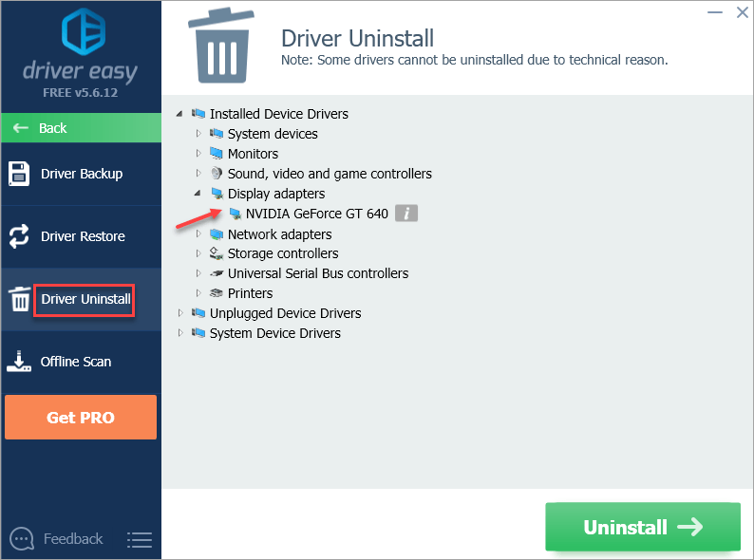Click the Monitors icon in the tree
The width and height of the screenshot is (754, 560).
pyautogui.click(x=217, y=154)
